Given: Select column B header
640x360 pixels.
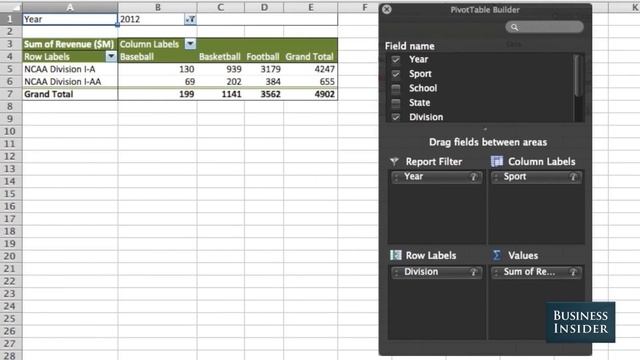Looking at the screenshot, I should [x=158, y=7].
